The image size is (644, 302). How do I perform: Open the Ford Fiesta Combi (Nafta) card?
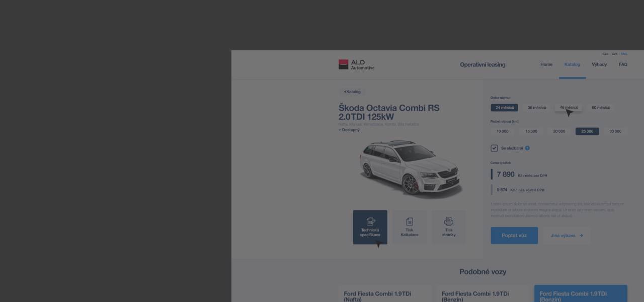pyautogui.click(x=384, y=294)
